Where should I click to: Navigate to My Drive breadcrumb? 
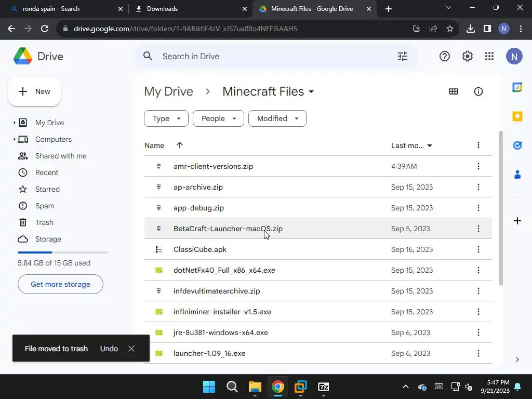[169, 91]
